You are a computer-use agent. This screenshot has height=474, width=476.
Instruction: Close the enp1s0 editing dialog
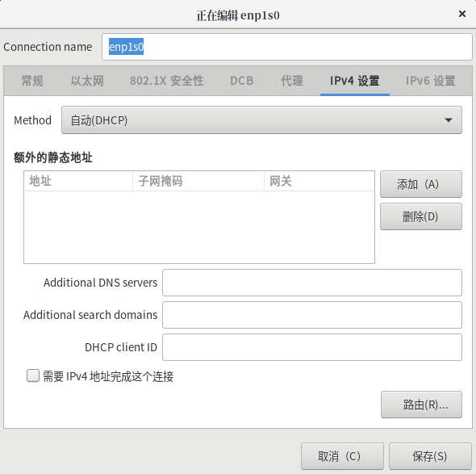click(x=462, y=14)
